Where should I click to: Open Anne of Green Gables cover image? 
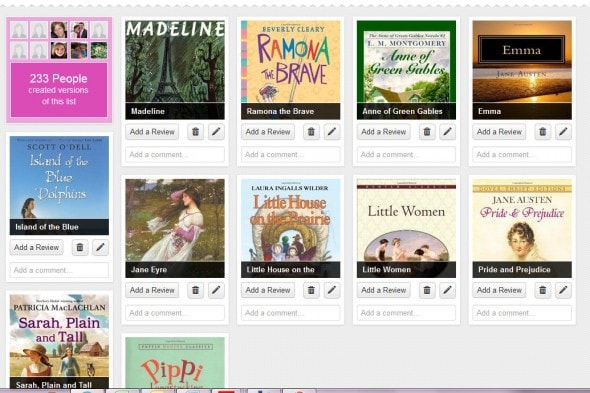coord(406,70)
